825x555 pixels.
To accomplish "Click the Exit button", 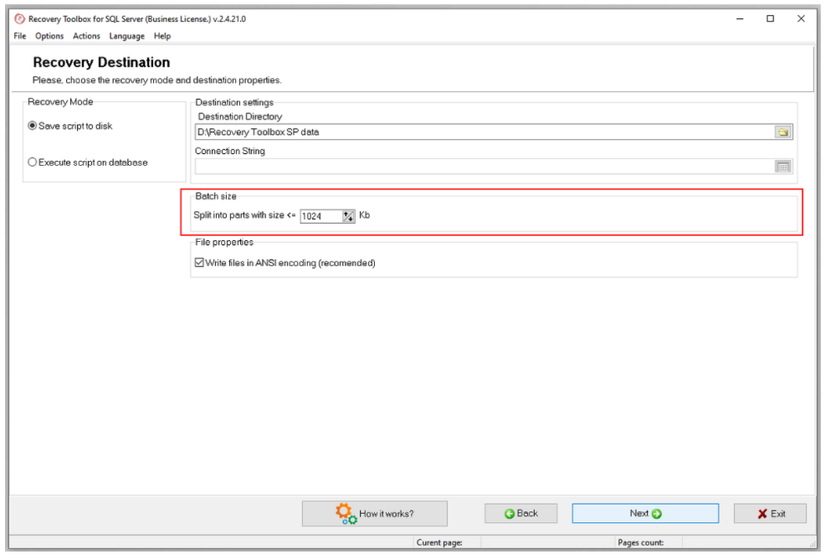I will coord(770,513).
